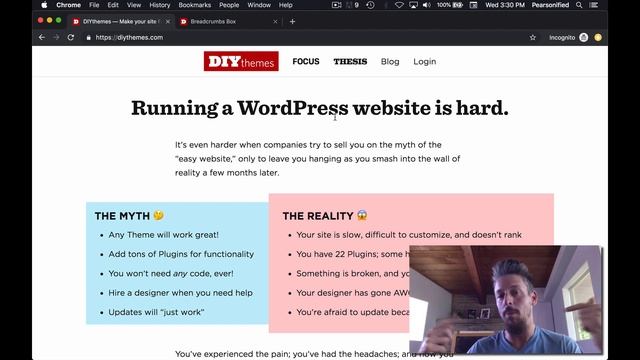Click the volume speaker icon
The width and height of the screenshot is (640, 360).
point(427,5)
